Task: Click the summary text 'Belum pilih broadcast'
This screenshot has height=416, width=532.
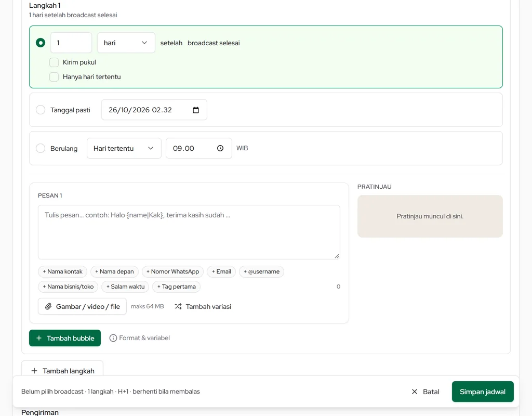Action: [52, 392]
